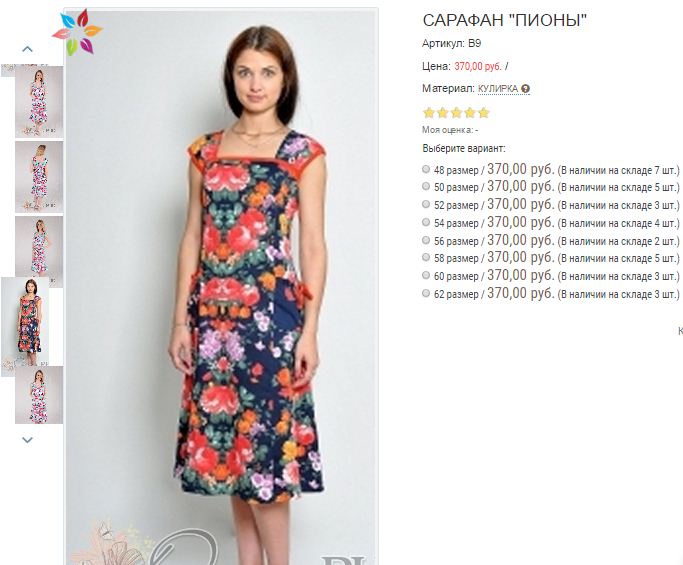Image resolution: width=683 pixels, height=565 pixels.
Task: Rate with the fifth star
Action: 484,113
